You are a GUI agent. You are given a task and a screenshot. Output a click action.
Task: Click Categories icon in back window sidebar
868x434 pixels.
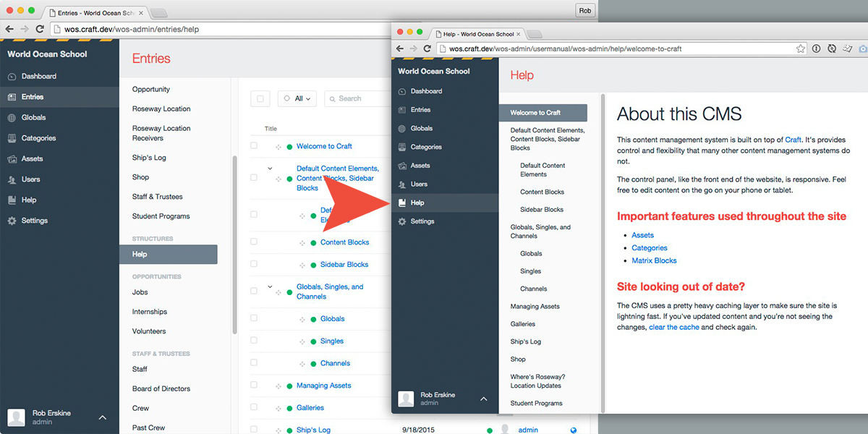point(12,138)
